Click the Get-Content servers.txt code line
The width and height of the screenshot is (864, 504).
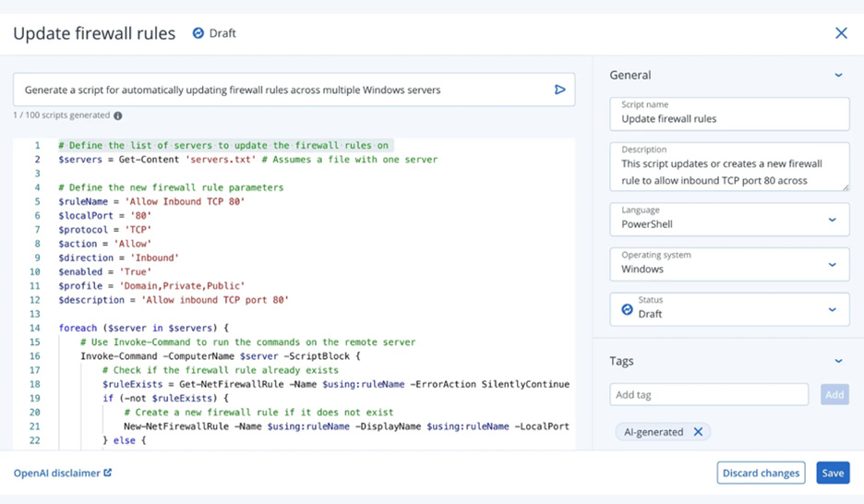tap(248, 159)
